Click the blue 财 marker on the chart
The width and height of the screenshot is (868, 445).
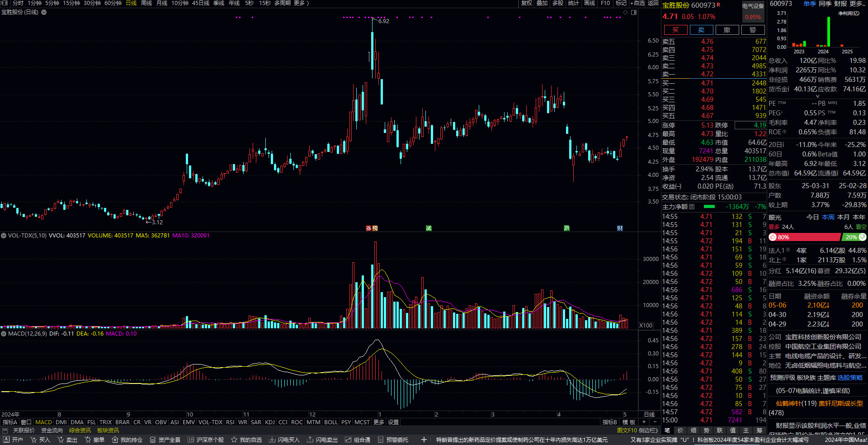point(620,228)
